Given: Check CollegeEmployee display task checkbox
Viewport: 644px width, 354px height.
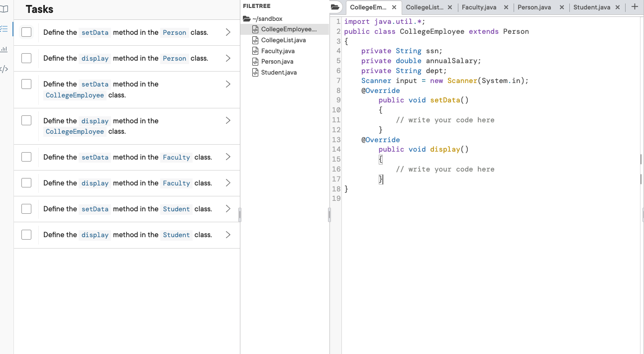Looking at the screenshot, I should point(26,120).
